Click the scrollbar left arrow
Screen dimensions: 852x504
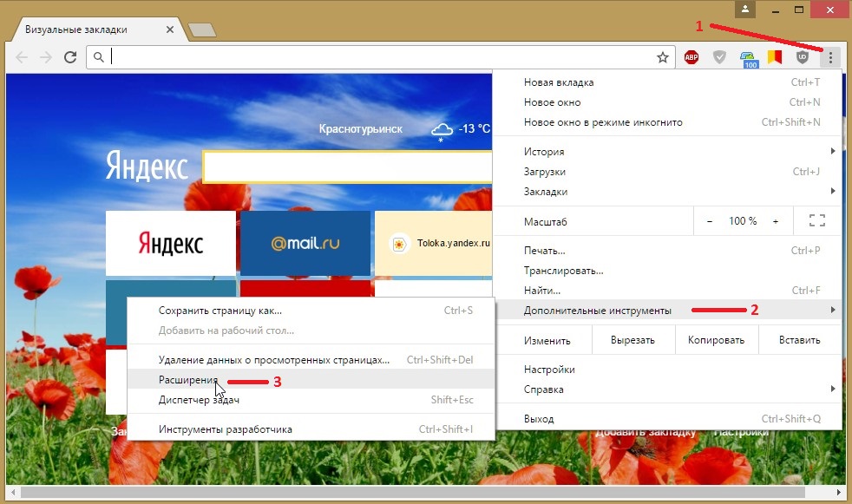(x=13, y=492)
